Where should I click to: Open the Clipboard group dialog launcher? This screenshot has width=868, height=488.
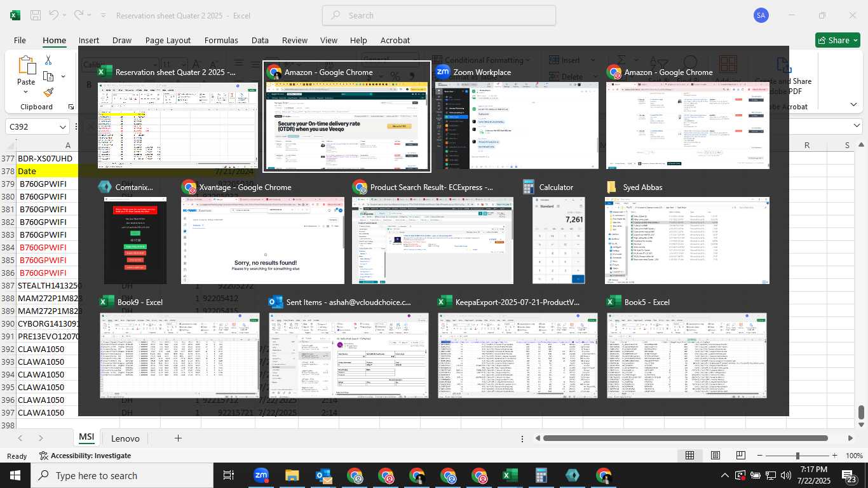[71, 107]
